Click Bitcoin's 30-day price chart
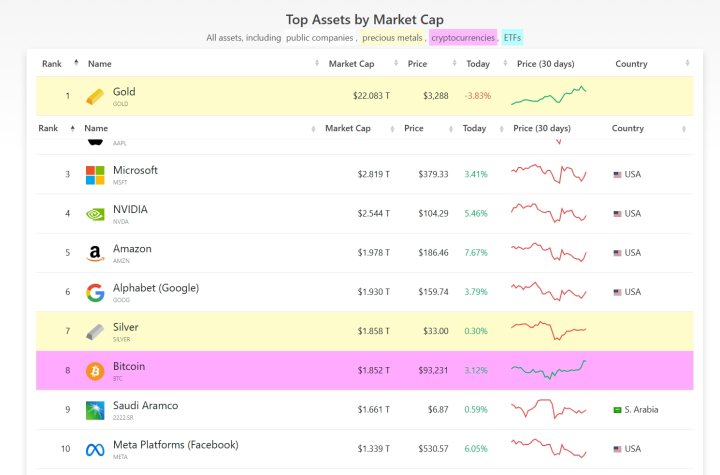The image size is (720, 475). [549, 370]
